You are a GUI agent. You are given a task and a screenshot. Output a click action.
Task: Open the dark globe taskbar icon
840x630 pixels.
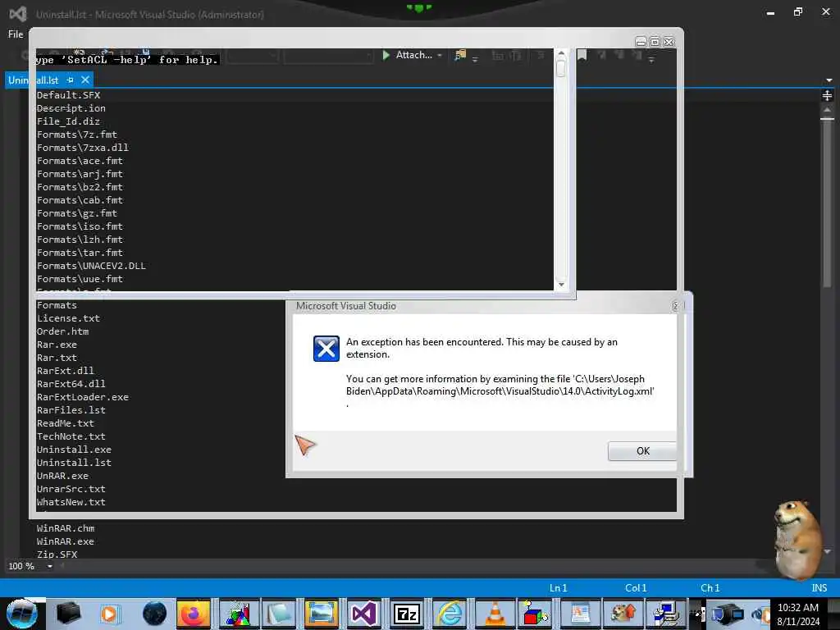(x=154, y=614)
